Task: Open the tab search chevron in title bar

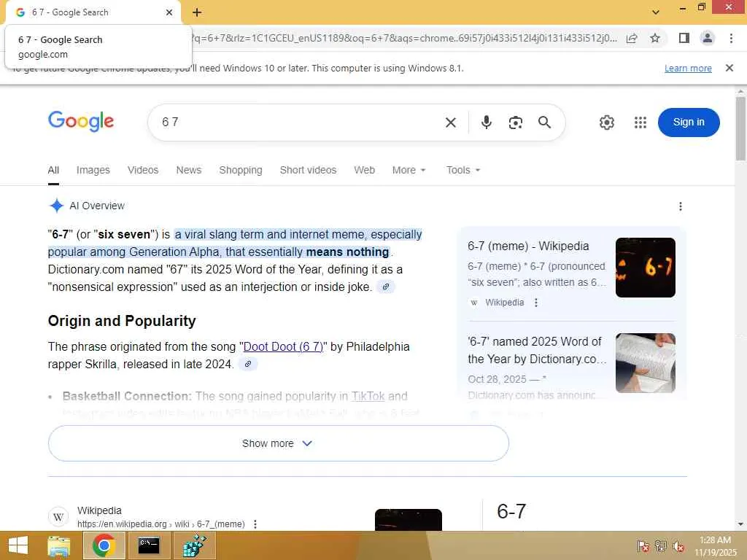Action: coord(656,12)
